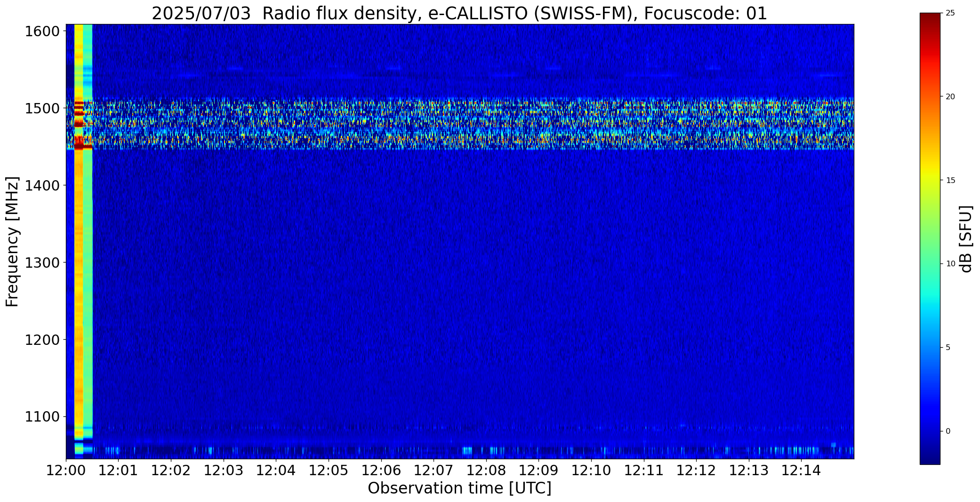Click the 12:08 time tick label
Screen dimensions: 980x502
point(486,470)
